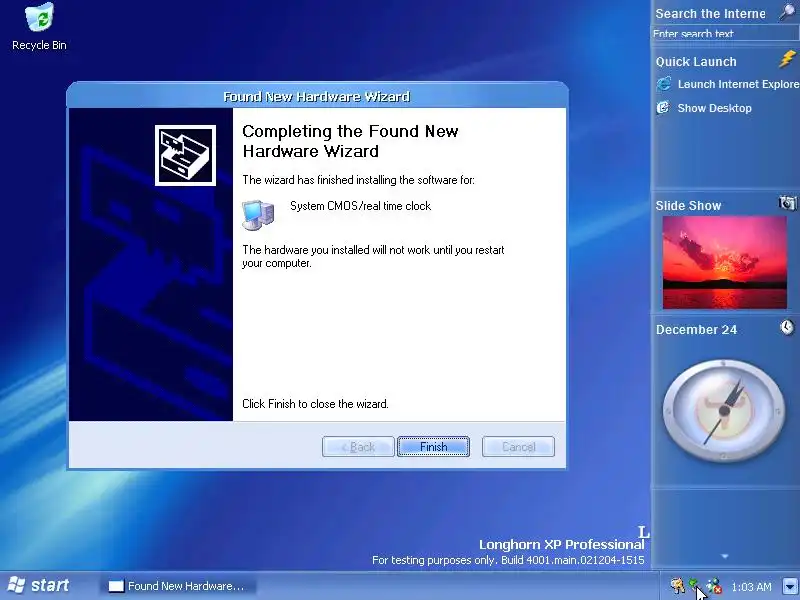Screen dimensions: 800x600
Task: Click the Slide Show camera icon
Action: pyautogui.click(x=788, y=203)
